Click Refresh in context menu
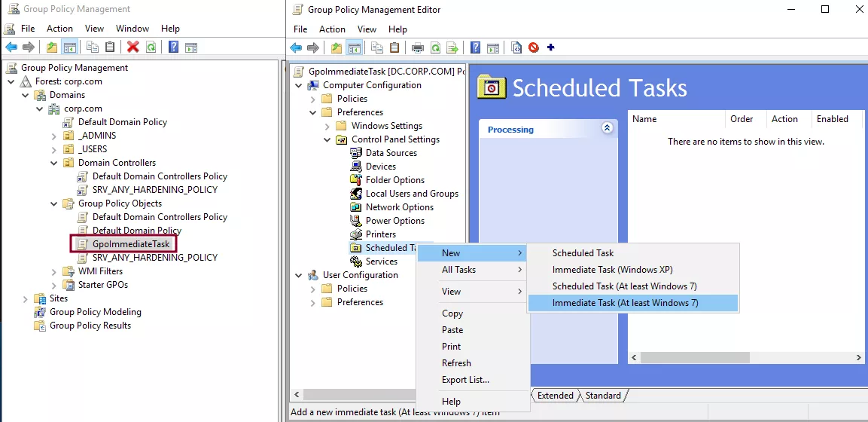Image resolution: width=868 pixels, height=422 pixels. 472,363
